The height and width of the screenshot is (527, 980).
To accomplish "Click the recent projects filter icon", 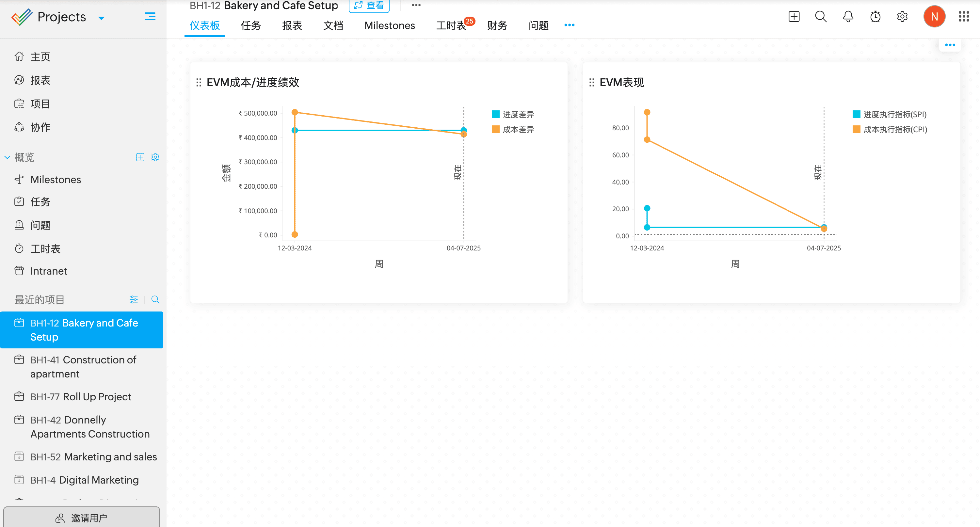I will [134, 299].
